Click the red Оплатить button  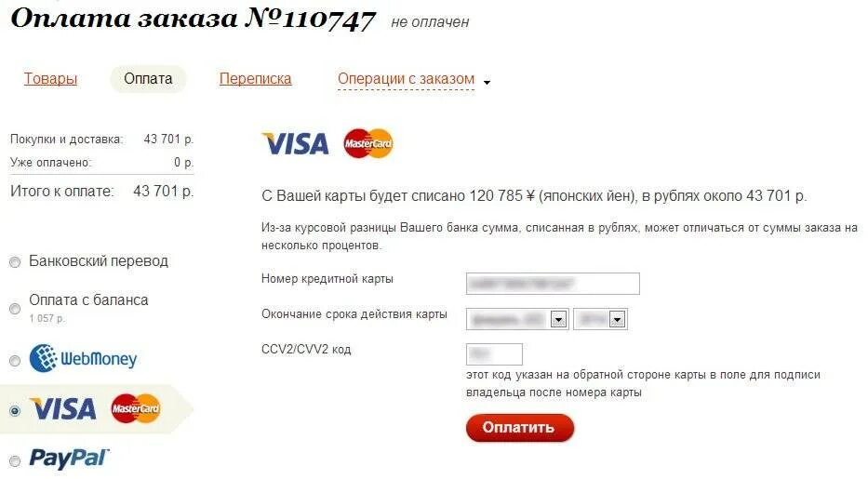520,428
